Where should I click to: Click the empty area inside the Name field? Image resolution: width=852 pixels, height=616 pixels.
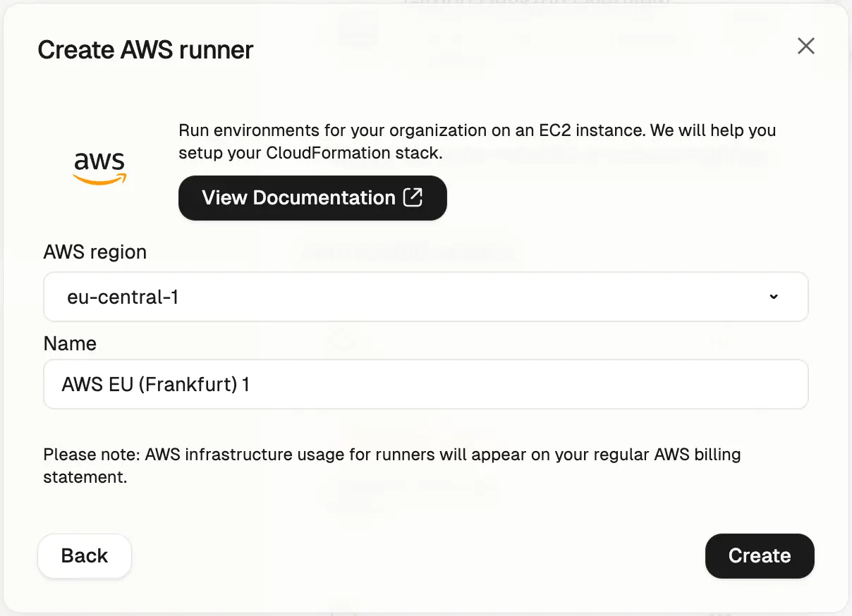(529, 385)
